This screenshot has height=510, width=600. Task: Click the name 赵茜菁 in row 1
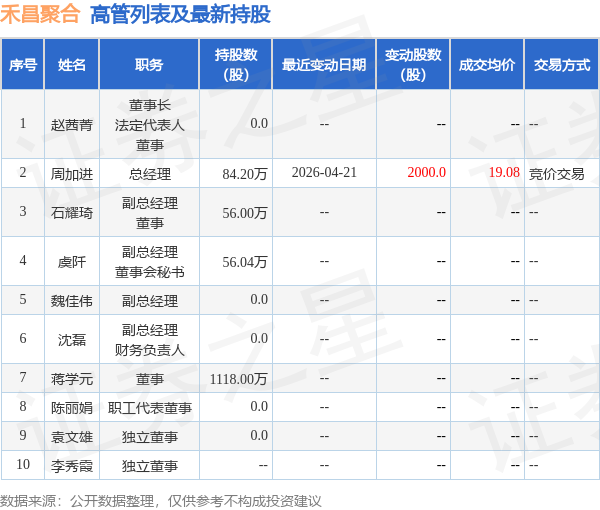click(x=72, y=125)
